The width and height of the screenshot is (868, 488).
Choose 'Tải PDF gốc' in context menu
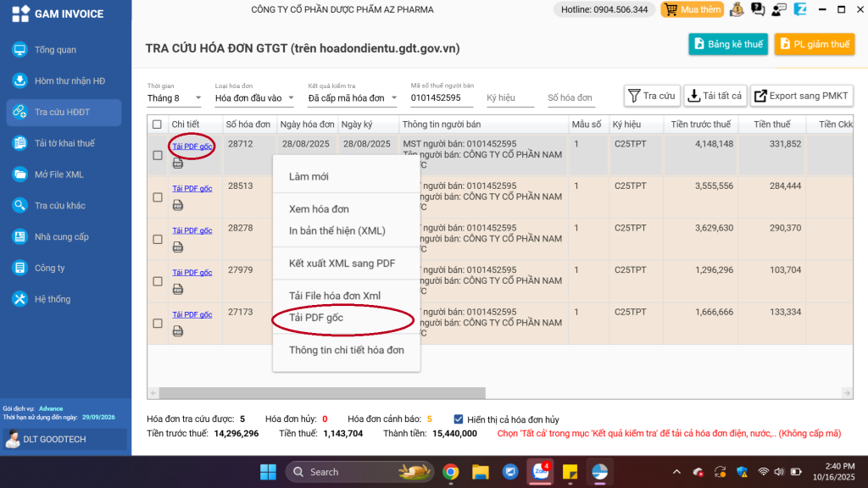tap(316, 318)
